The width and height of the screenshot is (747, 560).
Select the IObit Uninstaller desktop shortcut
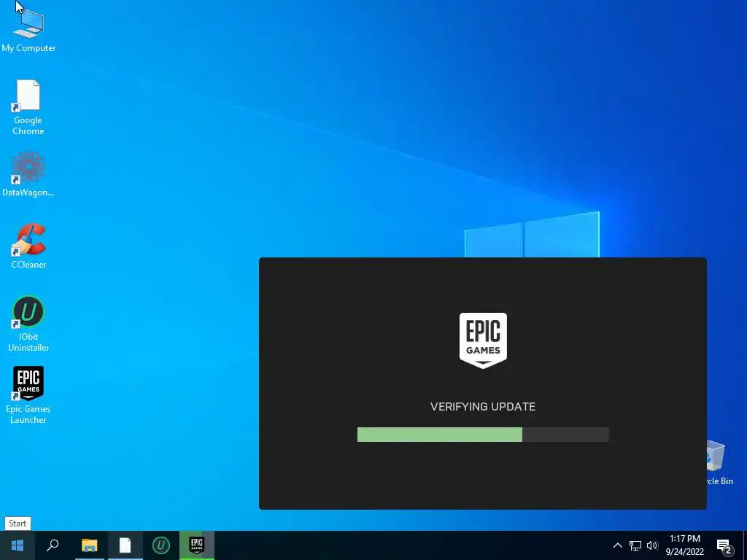(28, 324)
